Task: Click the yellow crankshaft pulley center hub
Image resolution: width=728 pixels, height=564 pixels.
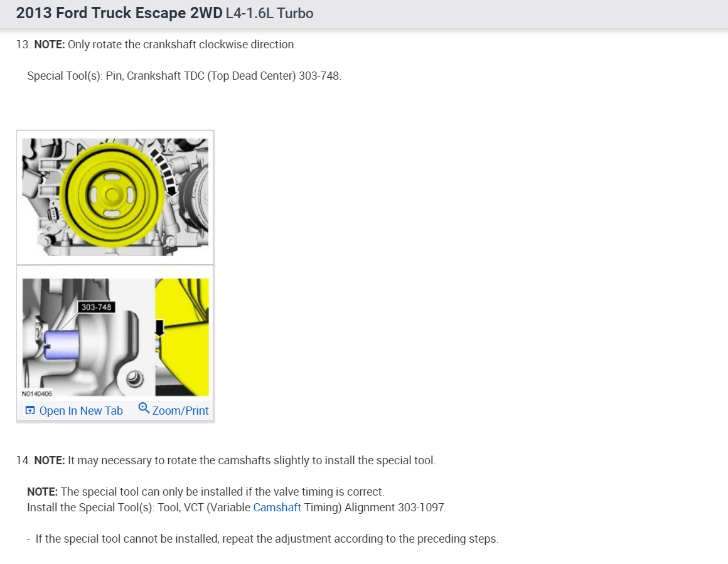Action: [112, 195]
